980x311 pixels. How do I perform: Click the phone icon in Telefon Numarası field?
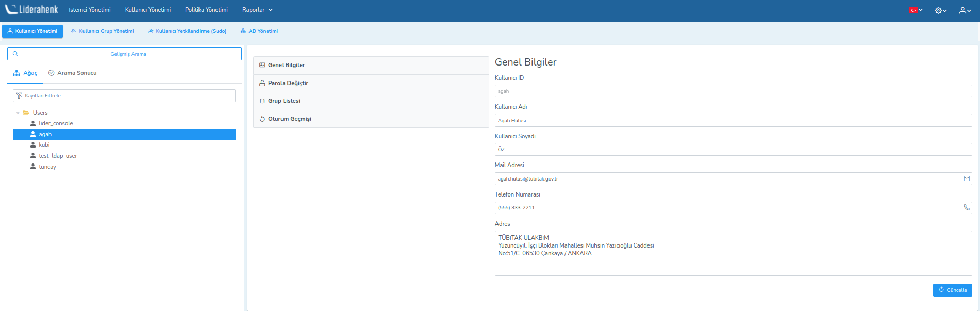[966, 207]
